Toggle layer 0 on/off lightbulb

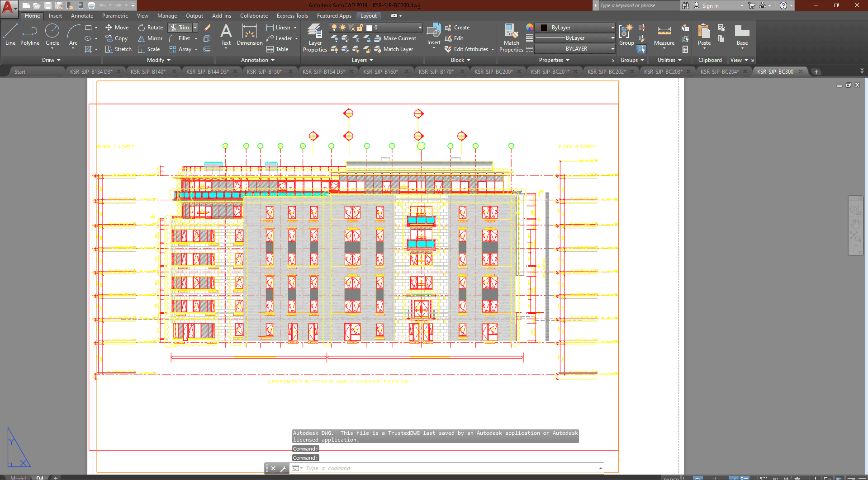[334, 28]
